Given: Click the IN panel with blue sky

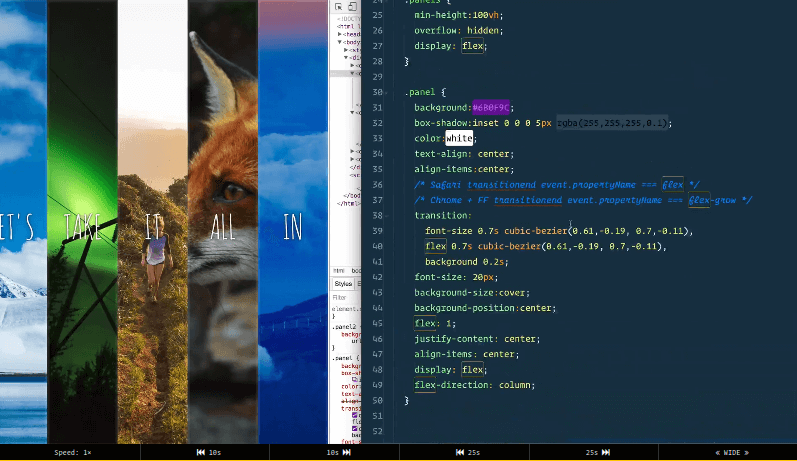Looking at the screenshot, I should click(293, 222).
